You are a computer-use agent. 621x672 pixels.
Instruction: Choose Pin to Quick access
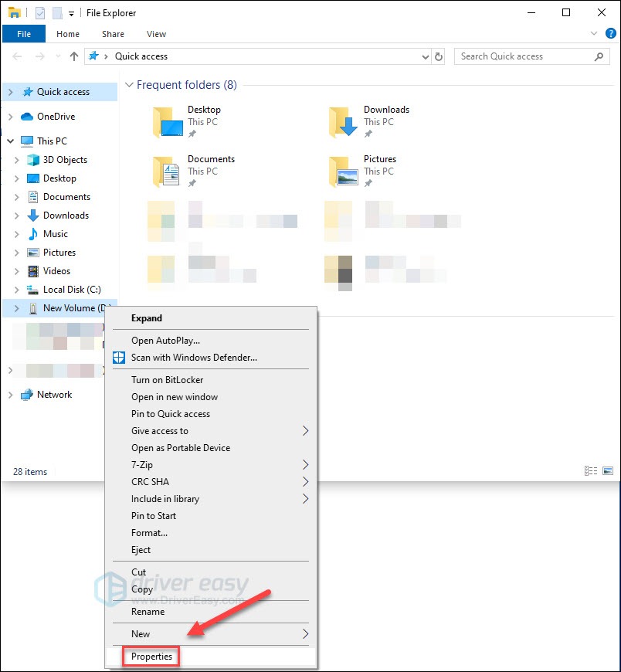click(x=210, y=413)
